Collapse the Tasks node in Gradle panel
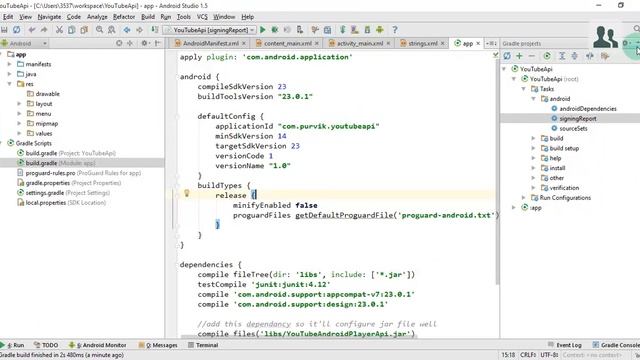This screenshot has height=360, width=640. click(524, 89)
